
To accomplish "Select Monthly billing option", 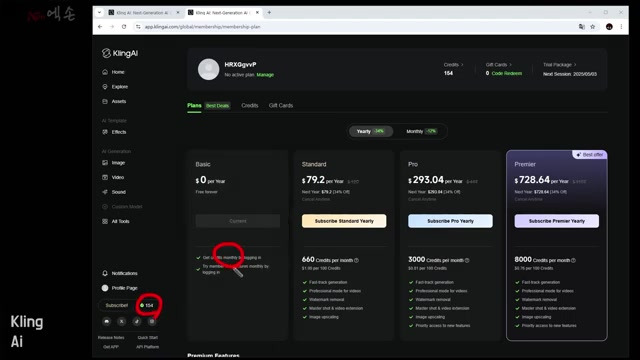I will pos(421,131).
